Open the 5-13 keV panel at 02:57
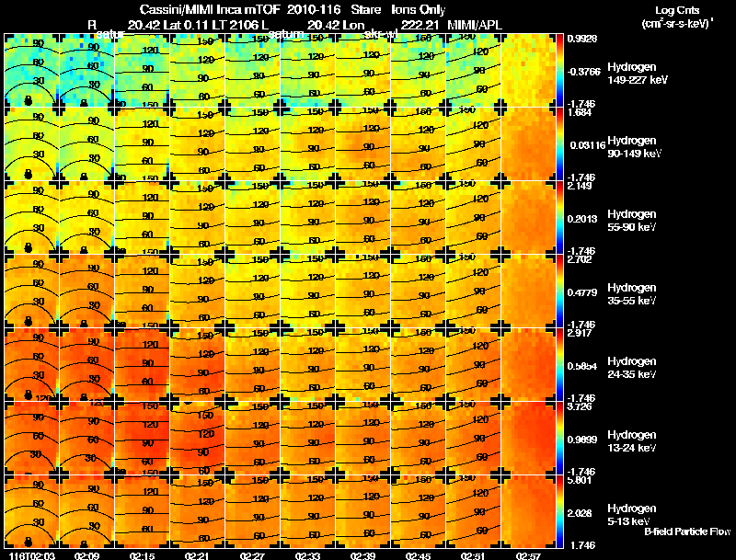 click(528, 511)
